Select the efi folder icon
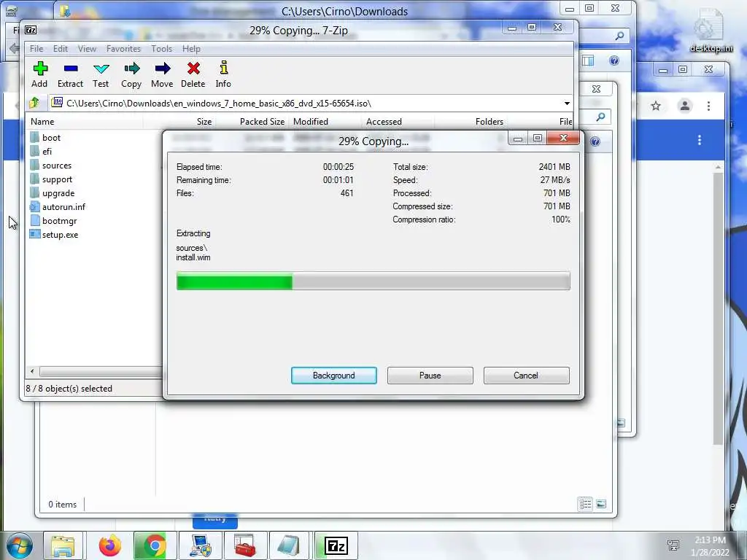 click(x=34, y=152)
